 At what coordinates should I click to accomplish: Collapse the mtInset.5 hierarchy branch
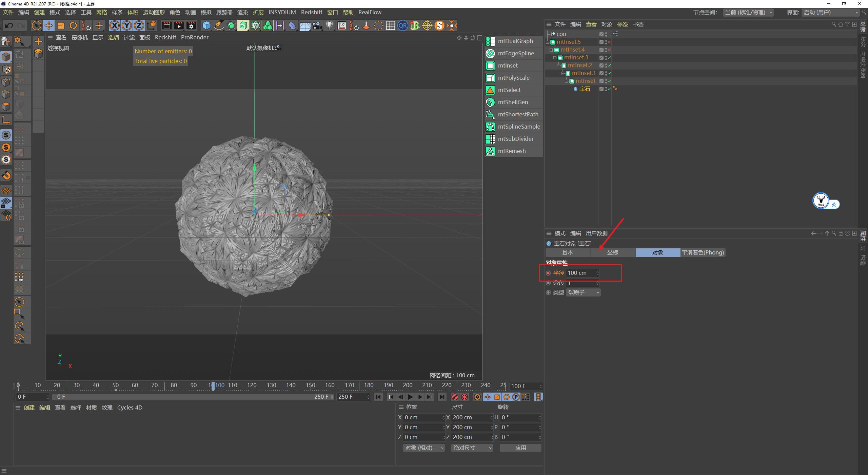tap(548, 42)
